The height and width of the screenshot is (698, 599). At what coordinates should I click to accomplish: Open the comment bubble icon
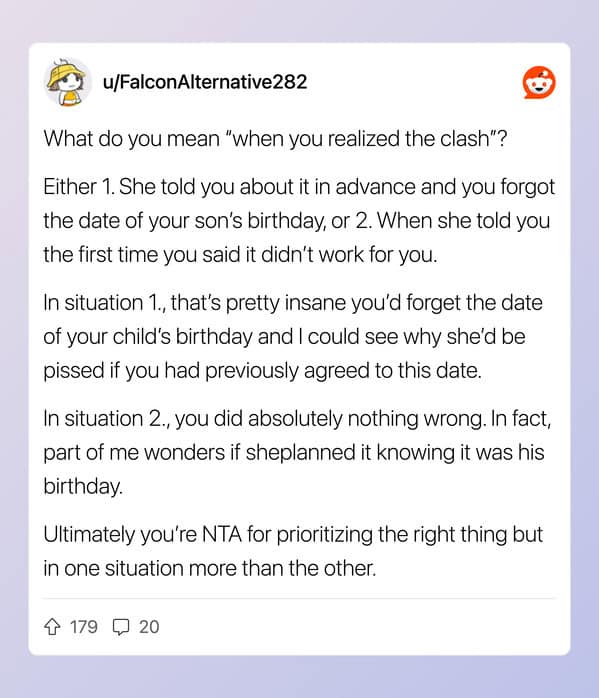click(x=121, y=627)
